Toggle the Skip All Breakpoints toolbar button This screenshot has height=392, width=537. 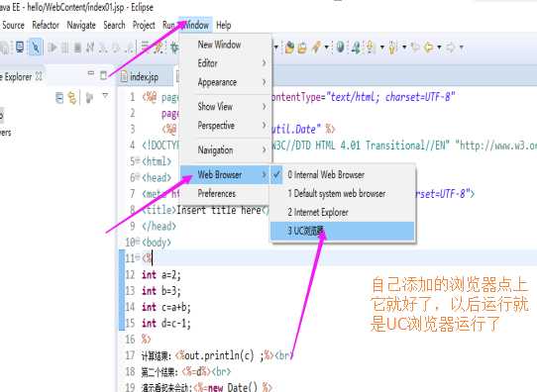tap(35, 48)
